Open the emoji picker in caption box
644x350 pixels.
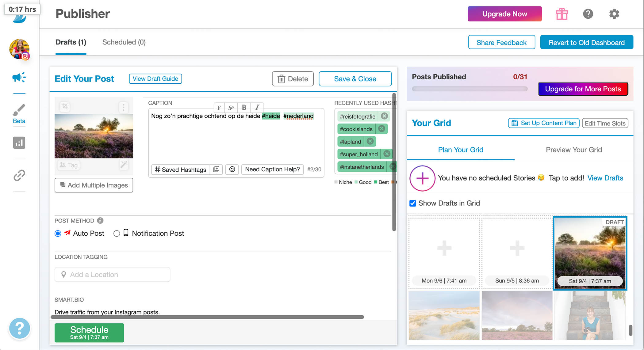(232, 169)
